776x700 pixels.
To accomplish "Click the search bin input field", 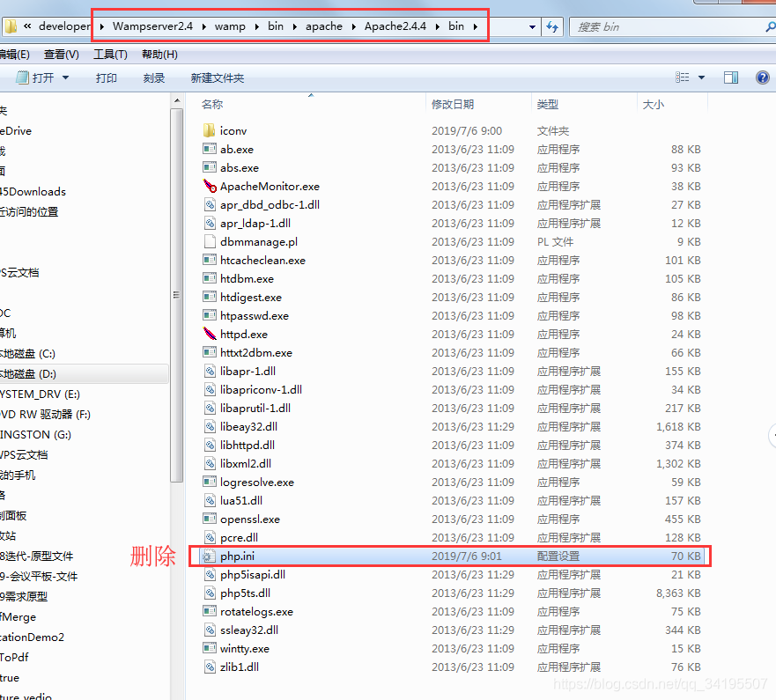I will [x=669, y=26].
